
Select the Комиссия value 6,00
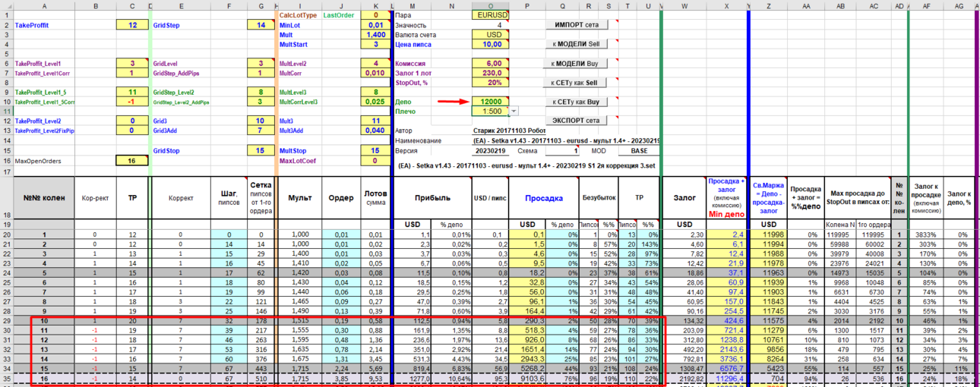point(489,64)
